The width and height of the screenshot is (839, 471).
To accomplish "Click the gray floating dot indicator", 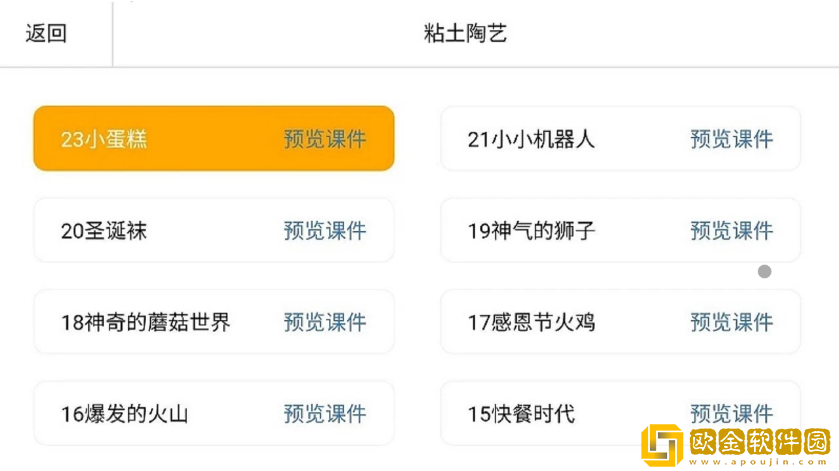I will [x=764, y=271].
